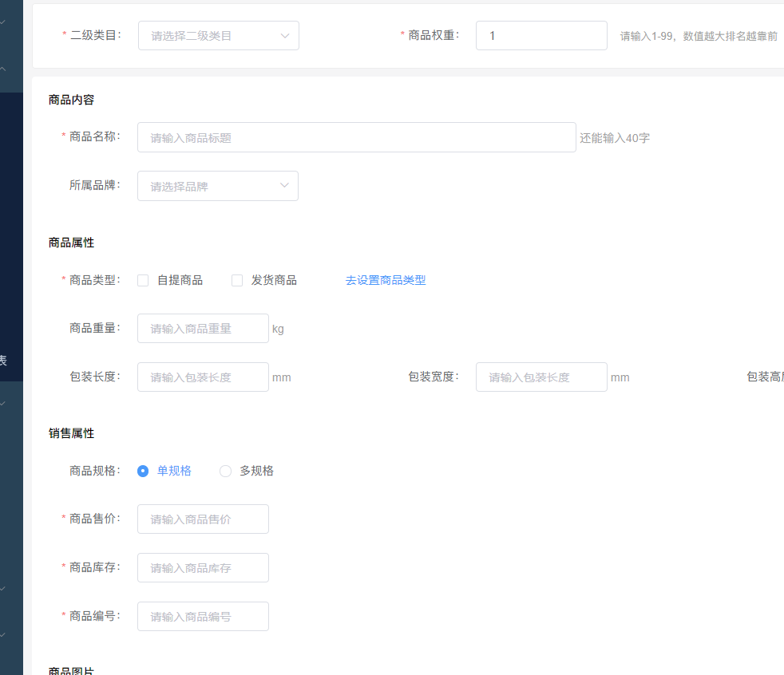Focus the 包装长度 input box

[x=203, y=377]
